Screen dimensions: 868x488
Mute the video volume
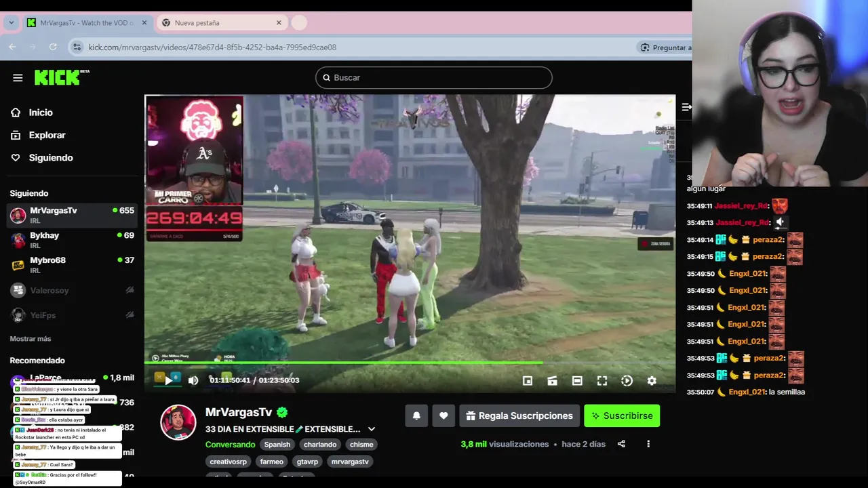[x=193, y=380]
